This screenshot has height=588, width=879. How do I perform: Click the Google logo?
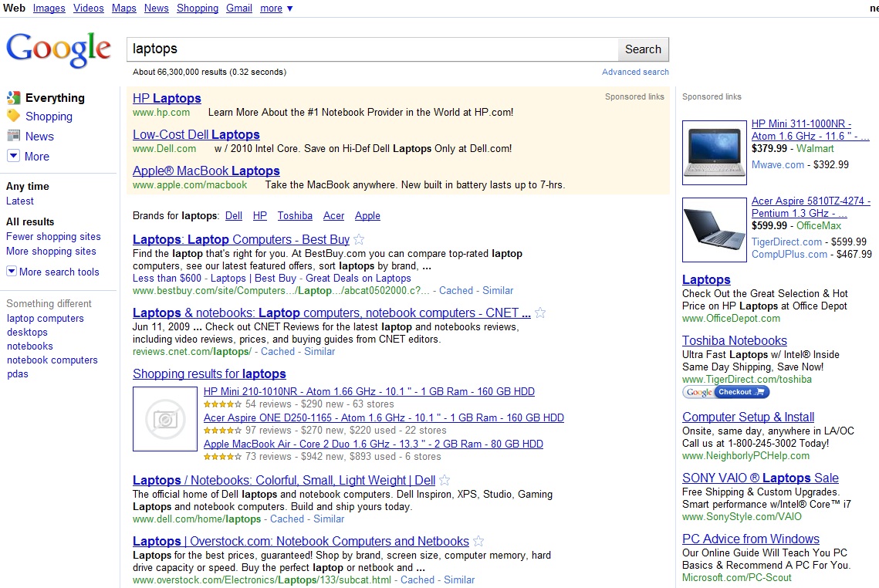59,50
